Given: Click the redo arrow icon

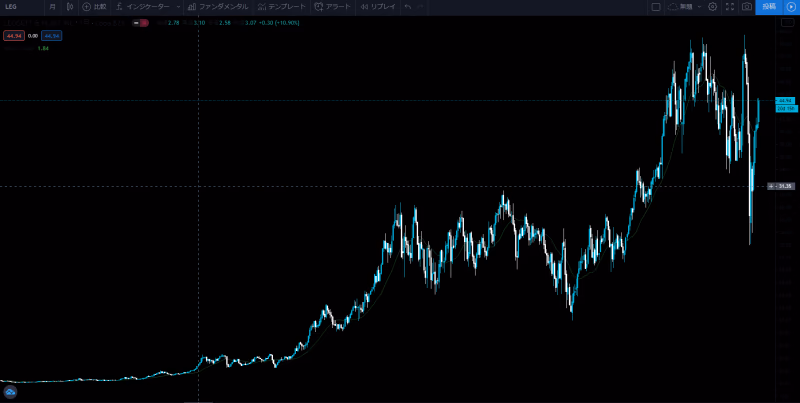Looking at the screenshot, I should [x=422, y=6].
